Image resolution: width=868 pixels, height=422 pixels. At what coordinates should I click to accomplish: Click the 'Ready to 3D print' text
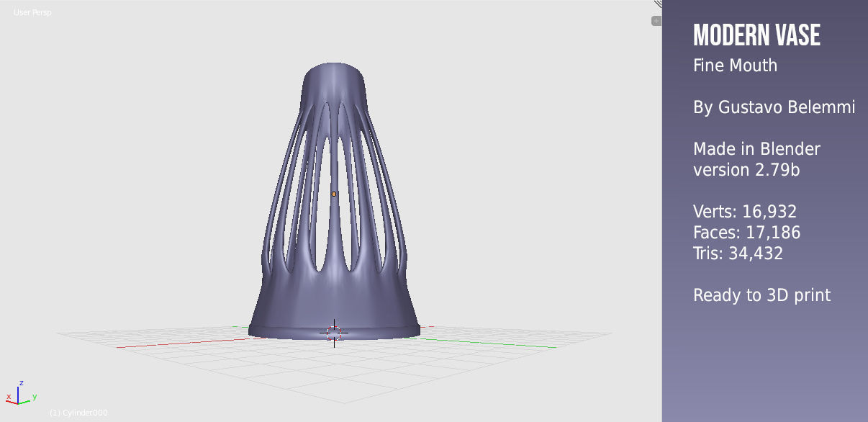tap(761, 295)
